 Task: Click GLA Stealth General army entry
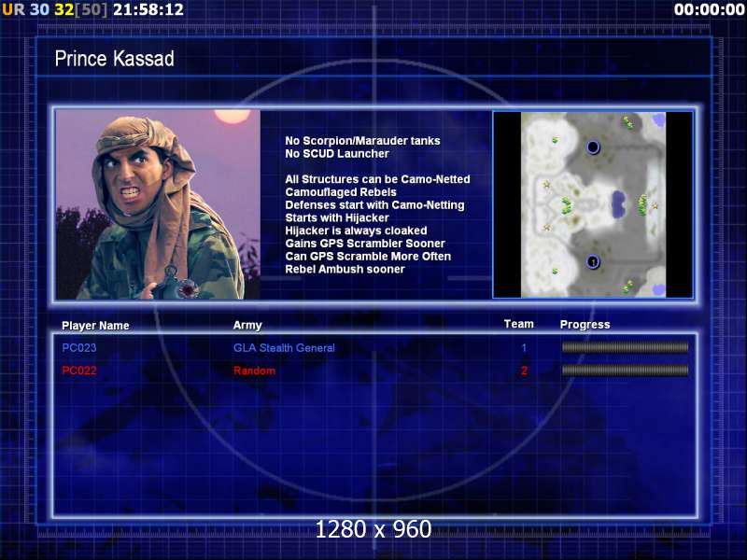point(284,347)
